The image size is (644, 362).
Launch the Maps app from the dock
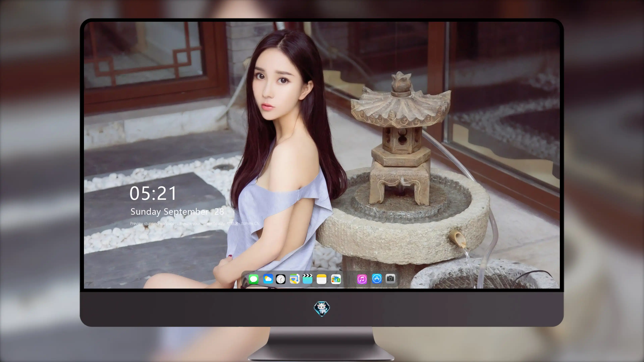tap(294, 279)
